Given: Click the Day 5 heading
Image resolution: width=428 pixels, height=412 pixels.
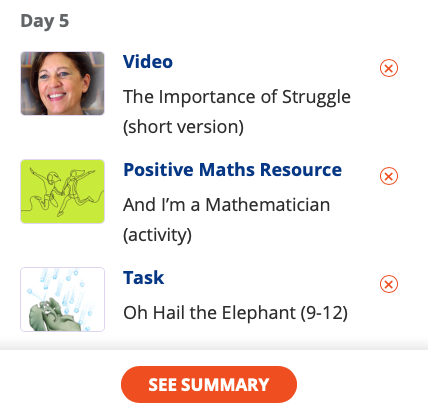Looking at the screenshot, I should click(x=45, y=21).
